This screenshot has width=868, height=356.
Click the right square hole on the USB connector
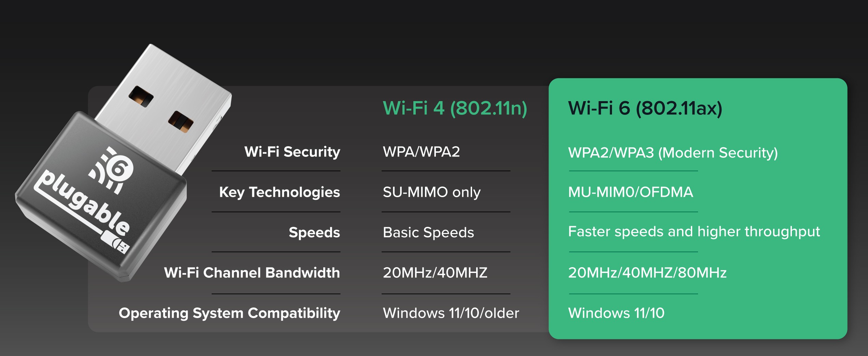coord(181,122)
